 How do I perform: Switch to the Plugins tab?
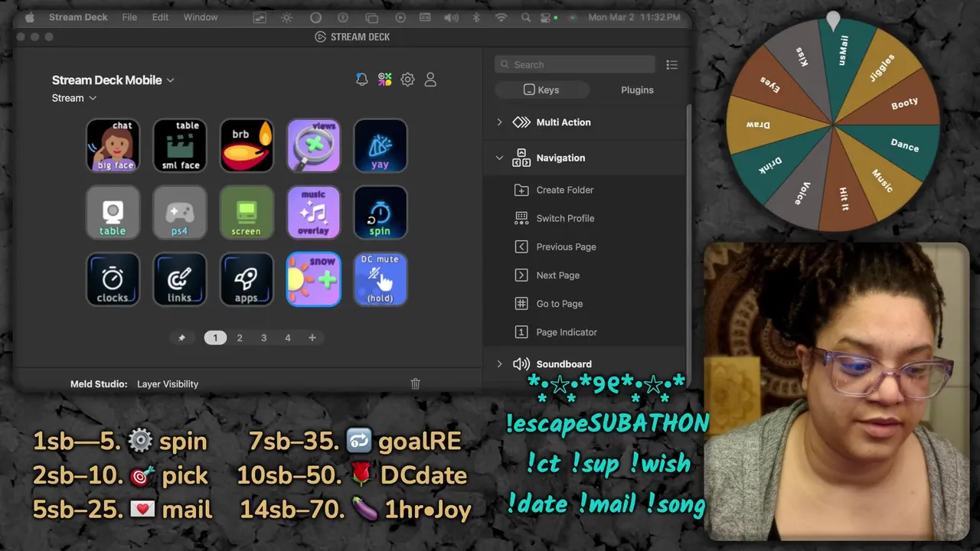[637, 90]
